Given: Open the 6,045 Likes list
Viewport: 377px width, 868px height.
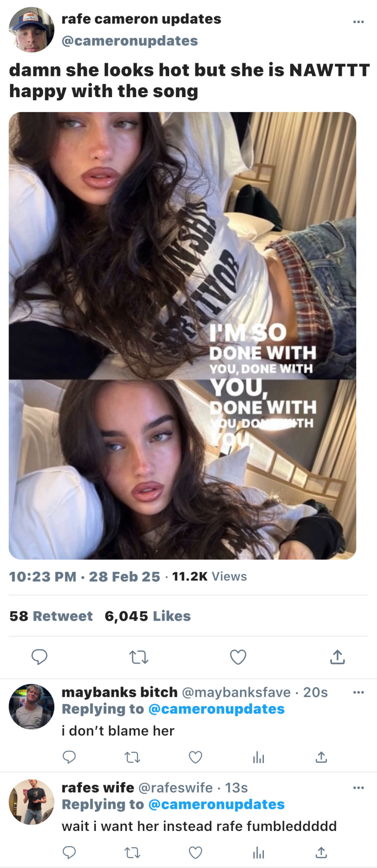Looking at the screenshot, I should tap(148, 616).
